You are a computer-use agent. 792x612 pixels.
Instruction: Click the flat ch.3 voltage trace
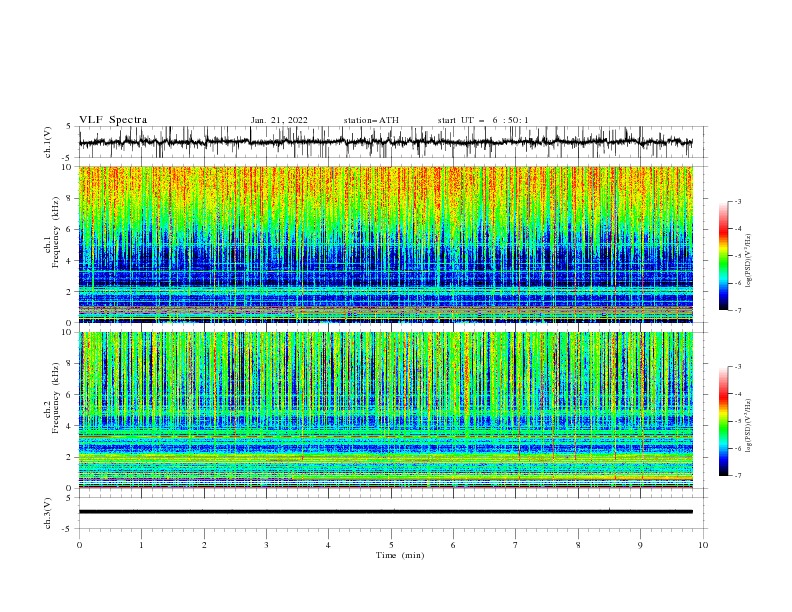coord(385,512)
